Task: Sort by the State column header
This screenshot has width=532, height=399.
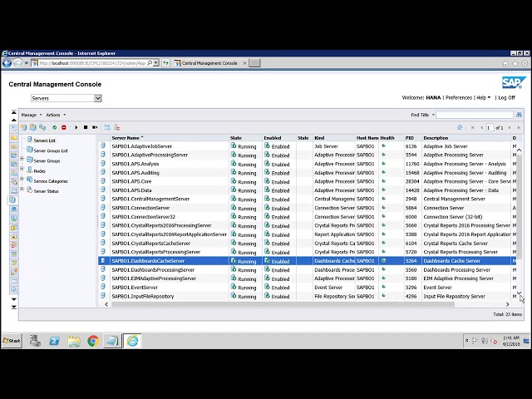Action: [x=236, y=138]
